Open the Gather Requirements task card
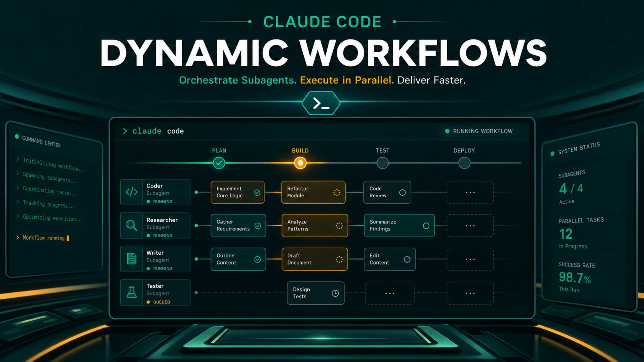This screenshot has width=644, height=362. (x=238, y=225)
